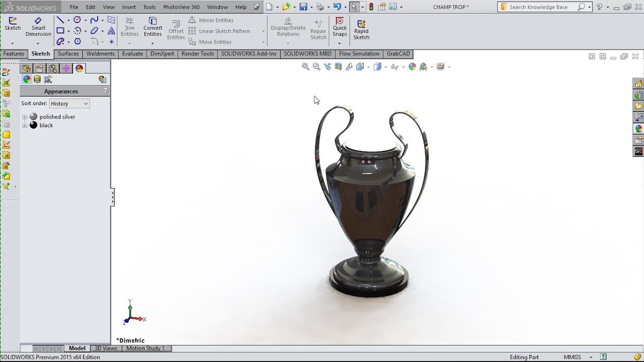Click the Save toolbar icon
The width and height of the screenshot is (644, 362).
[303, 7]
